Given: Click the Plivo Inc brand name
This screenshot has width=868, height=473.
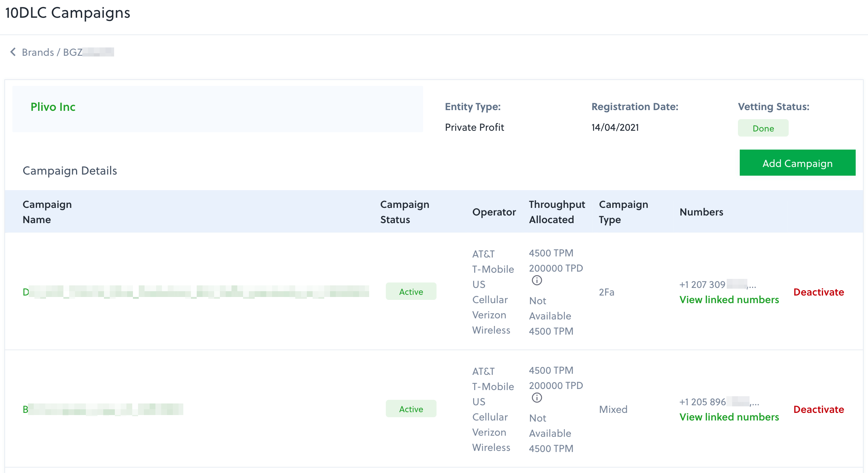Looking at the screenshot, I should (x=53, y=107).
